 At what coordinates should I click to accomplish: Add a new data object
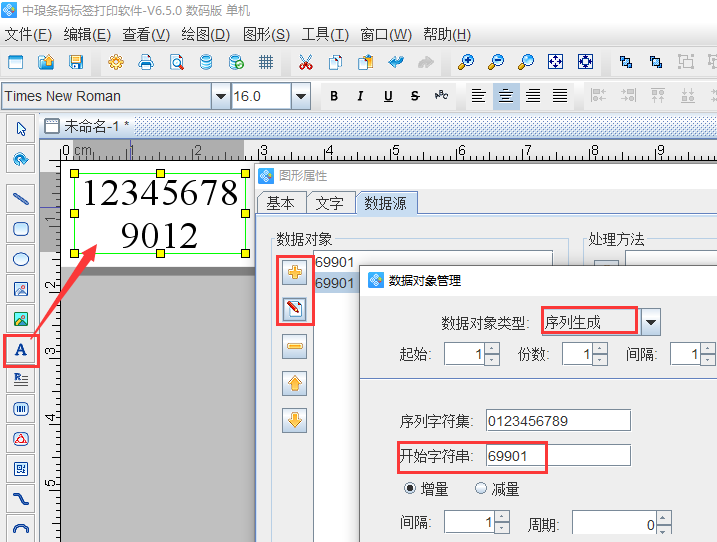coord(294,273)
